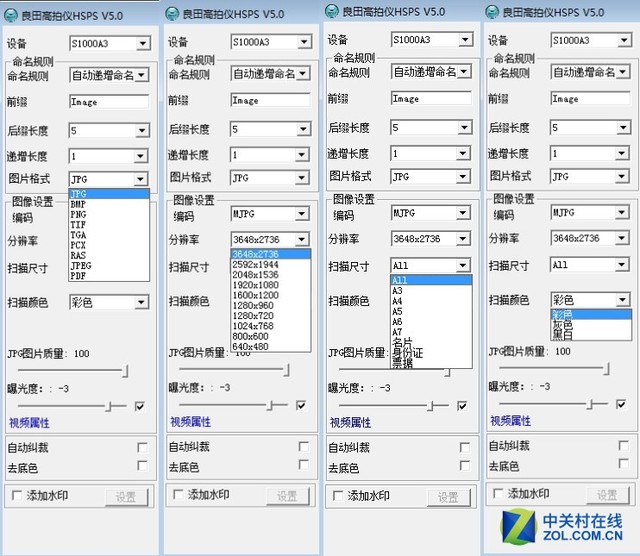
Task: Select JPEG in the format dropdown list
Action: click(x=109, y=266)
